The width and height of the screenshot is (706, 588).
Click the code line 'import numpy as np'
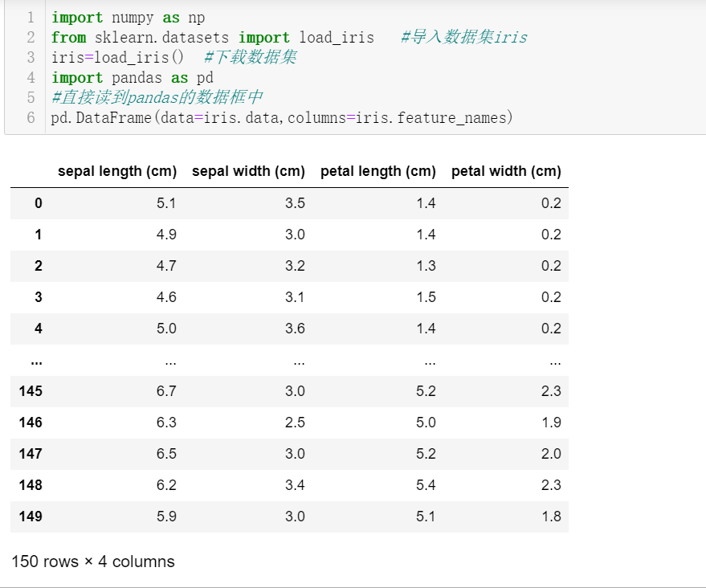point(128,18)
